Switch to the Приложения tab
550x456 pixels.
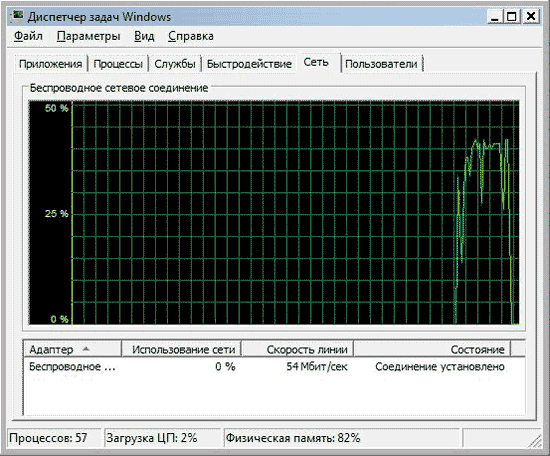click(x=51, y=64)
